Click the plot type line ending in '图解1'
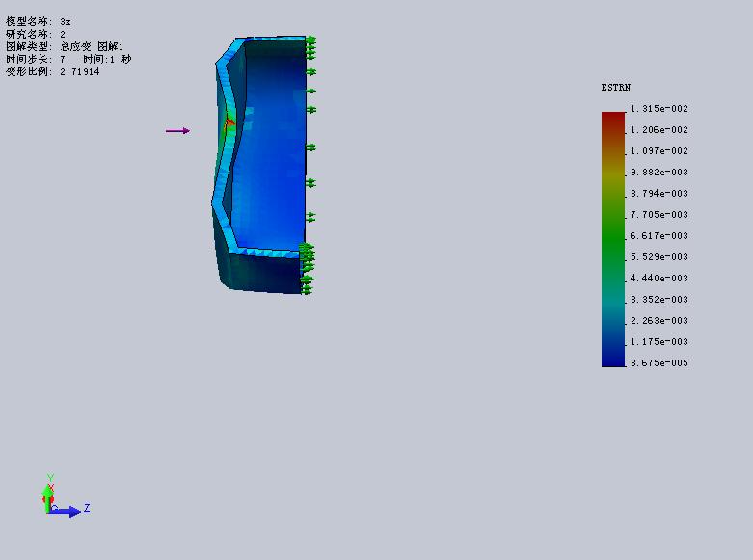The image size is (753, 560). [x=65, y=46]
